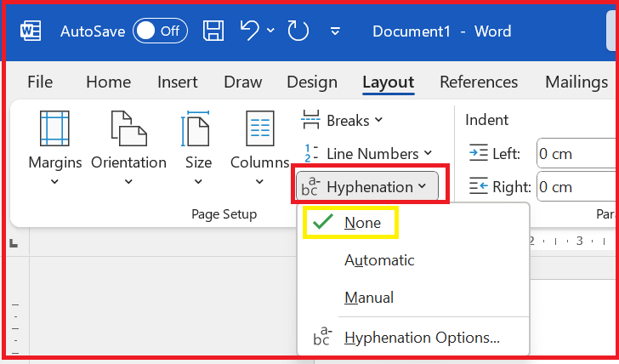Open Hyphenation Options dialog
This screenshot has width=619, height=364.
point(413,338)
